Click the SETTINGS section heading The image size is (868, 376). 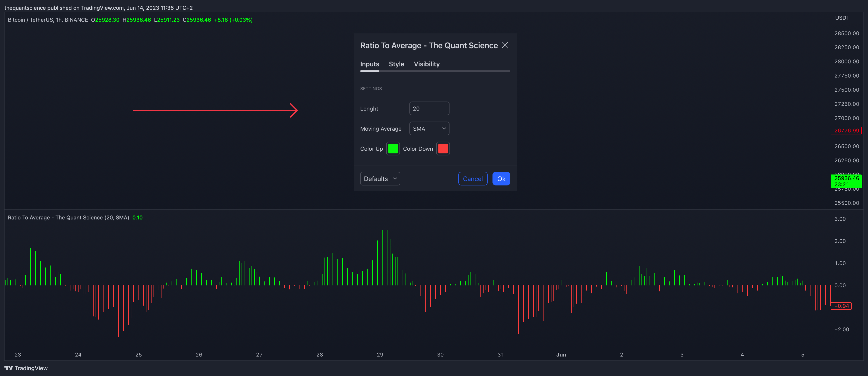[x=371, y=89]
